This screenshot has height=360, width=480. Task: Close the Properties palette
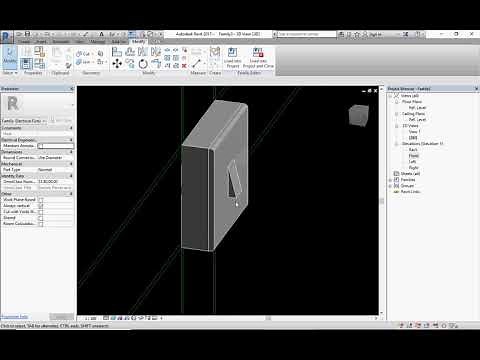pyautogui.click(x=72, y=89)
